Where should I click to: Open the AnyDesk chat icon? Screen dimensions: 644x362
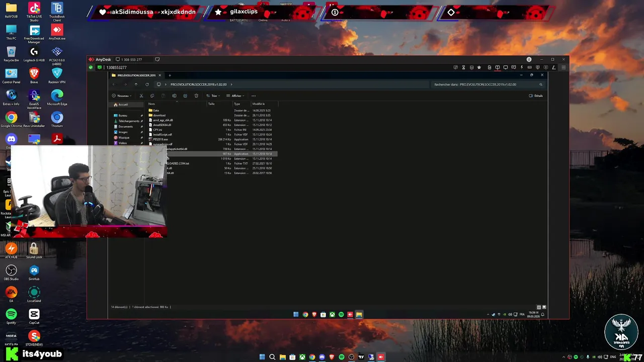pyautogui.click(x=514, y=67)
